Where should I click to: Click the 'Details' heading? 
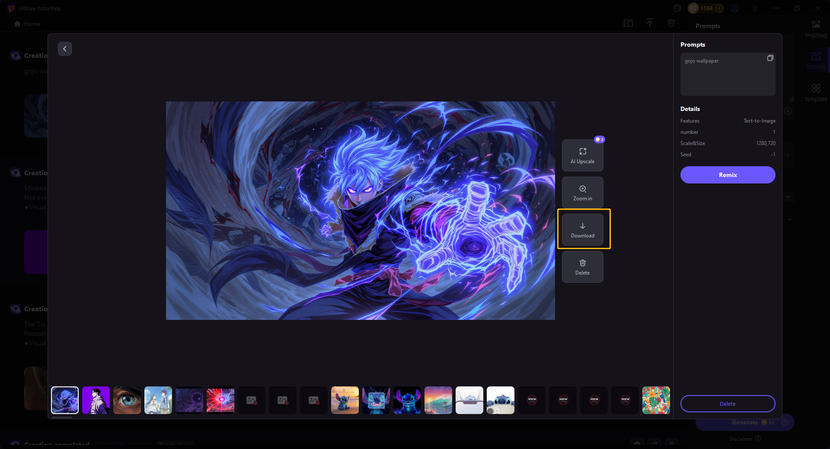coord(690,109)
